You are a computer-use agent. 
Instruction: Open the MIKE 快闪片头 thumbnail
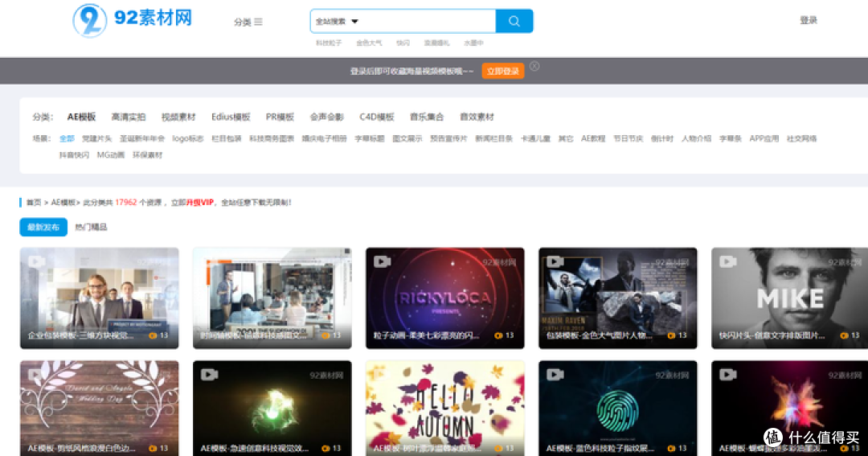[789, 298]
